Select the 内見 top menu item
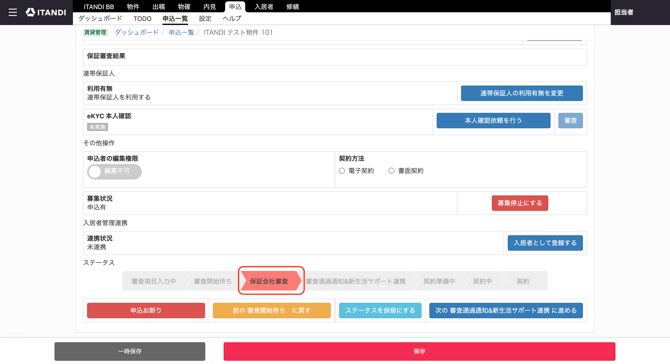This screenshot has width=670, height=364. (210, 6)
